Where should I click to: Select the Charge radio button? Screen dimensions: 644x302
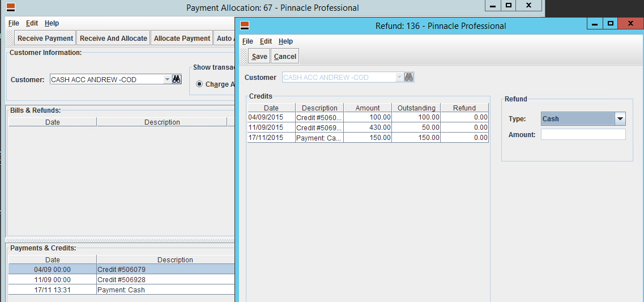(199, 84)
